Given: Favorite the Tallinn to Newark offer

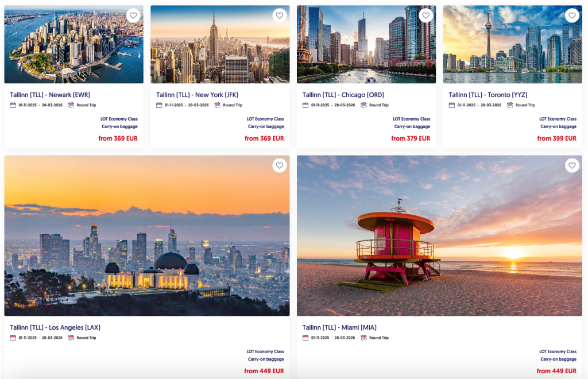Looking at the screenshot, I should (x=133, y=16).
